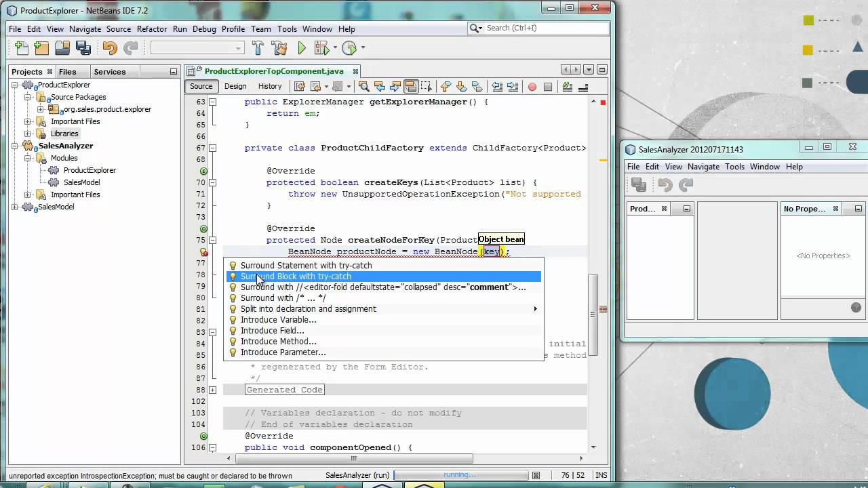Click the Build Project hammer icon
The image size is (868, 488).
pos(258,48)
